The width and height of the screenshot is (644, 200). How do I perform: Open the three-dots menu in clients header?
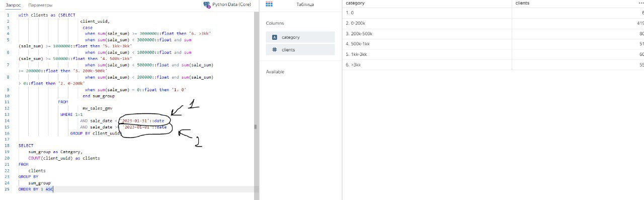click(640, 3)
